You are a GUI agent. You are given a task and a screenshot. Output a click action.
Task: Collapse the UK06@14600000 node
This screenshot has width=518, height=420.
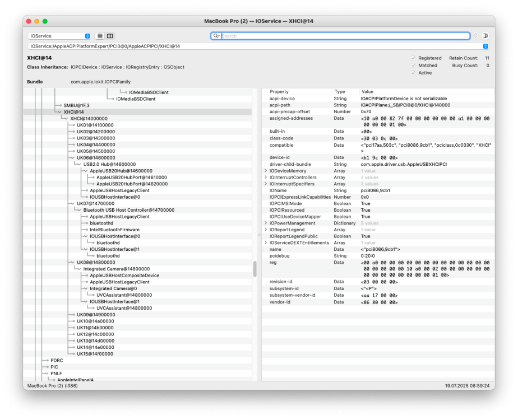(x=73, y=158)
